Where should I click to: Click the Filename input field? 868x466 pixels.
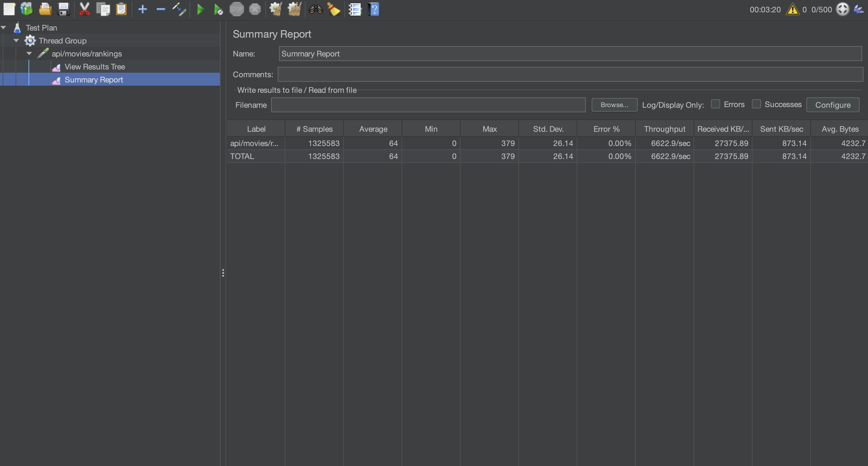(428, 105)
